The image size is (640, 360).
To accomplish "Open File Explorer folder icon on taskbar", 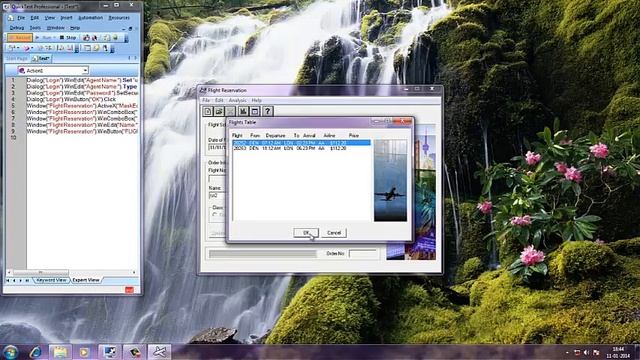I will [60, 352].
